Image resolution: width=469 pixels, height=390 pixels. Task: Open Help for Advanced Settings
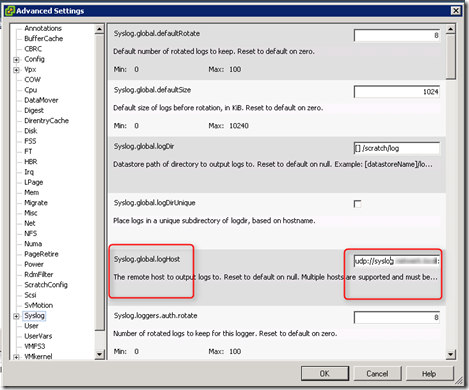pos(429,374)
